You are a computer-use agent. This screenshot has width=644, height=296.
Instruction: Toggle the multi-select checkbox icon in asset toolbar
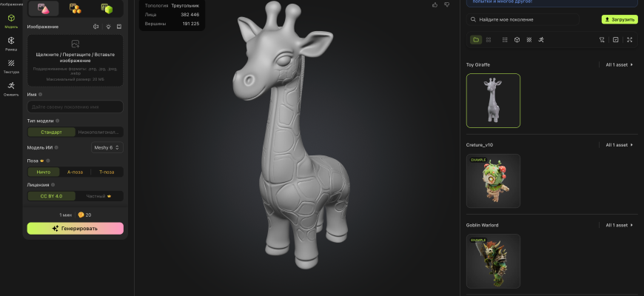[x=615, y=39]
